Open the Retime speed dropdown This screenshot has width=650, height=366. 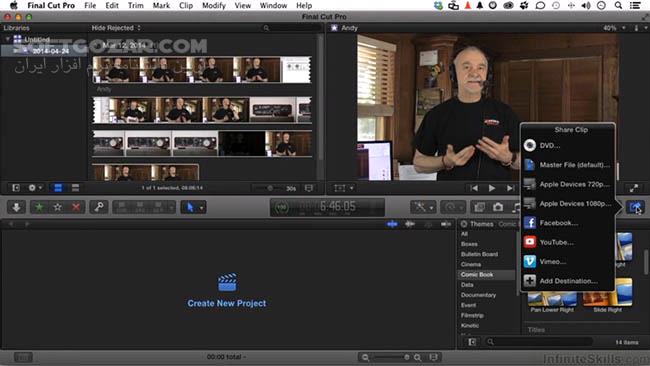point(453,207)
